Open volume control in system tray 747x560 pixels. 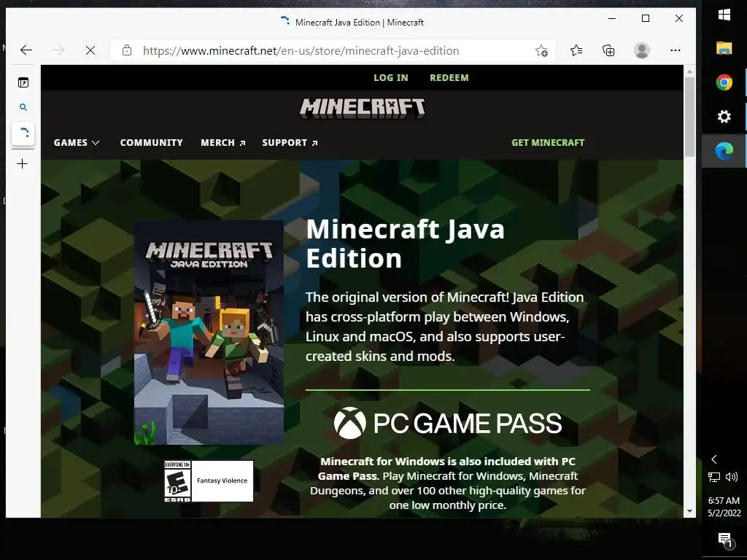click(x=731, y=477)
